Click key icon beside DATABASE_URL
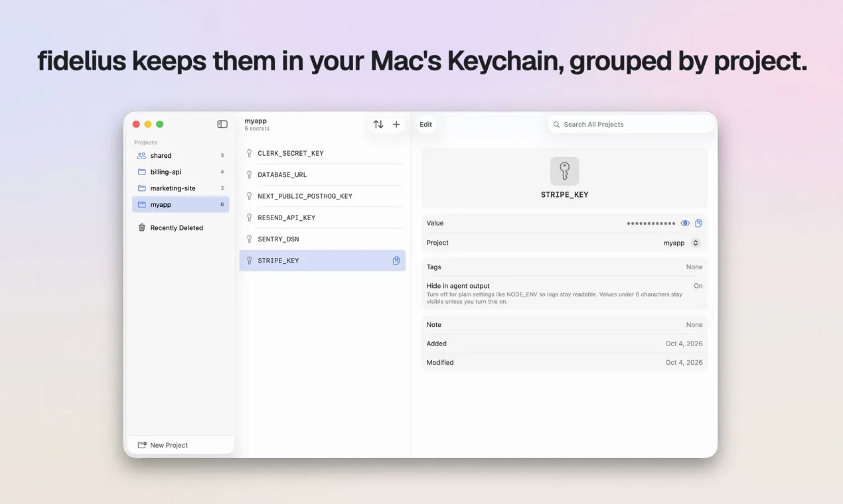 coord(250,175)
